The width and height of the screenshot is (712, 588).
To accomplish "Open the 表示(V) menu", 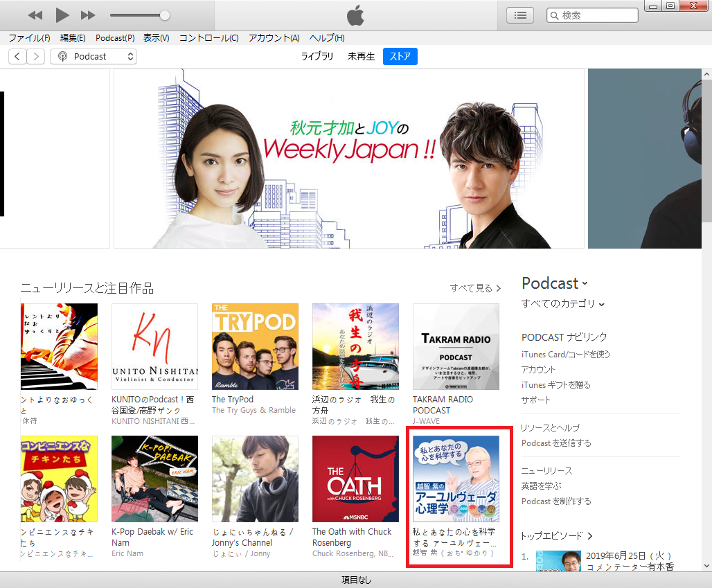I will pos(157,38).
